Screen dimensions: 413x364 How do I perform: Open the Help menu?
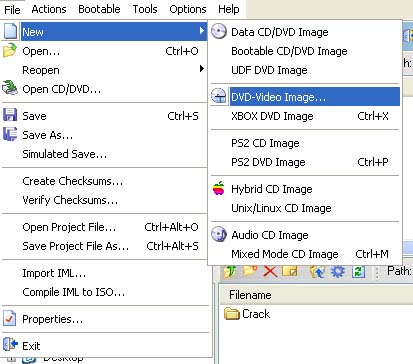click(229, 9)
